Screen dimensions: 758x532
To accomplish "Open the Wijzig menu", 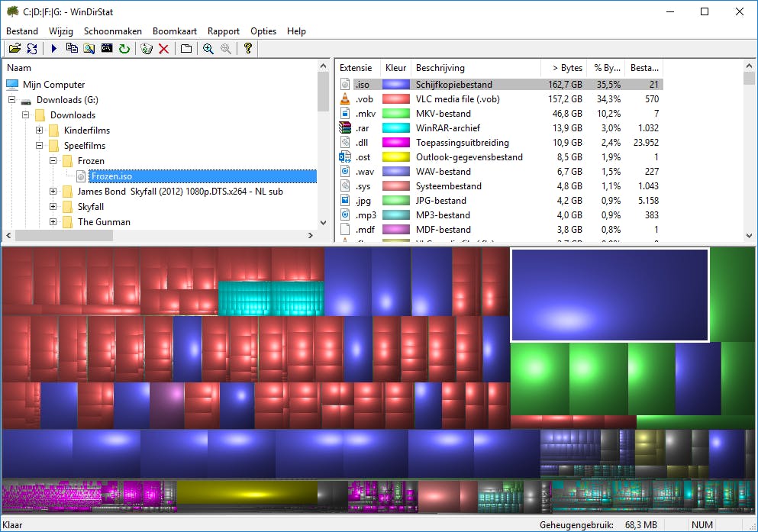I will [61, 31].
